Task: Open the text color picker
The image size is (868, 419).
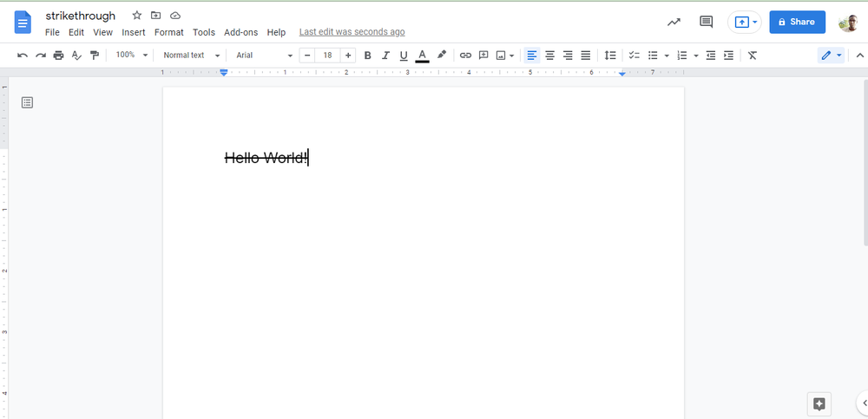Action: coord(423,56)
